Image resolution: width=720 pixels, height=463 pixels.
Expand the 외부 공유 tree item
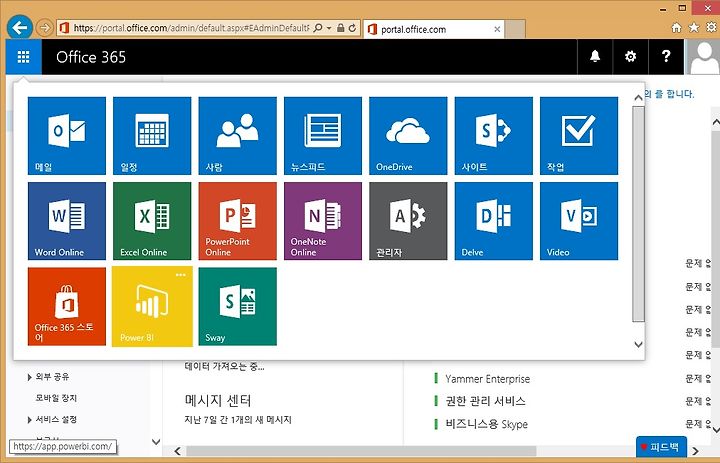point(29,377)
